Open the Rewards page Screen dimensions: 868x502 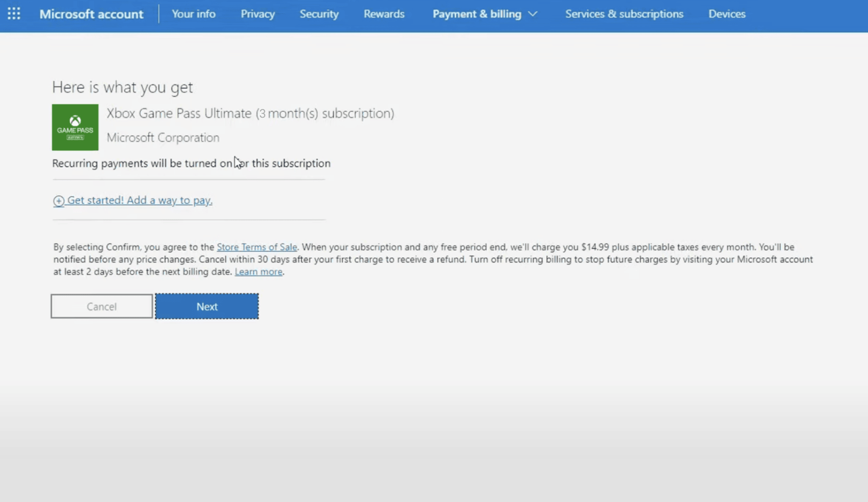[384, 14]
